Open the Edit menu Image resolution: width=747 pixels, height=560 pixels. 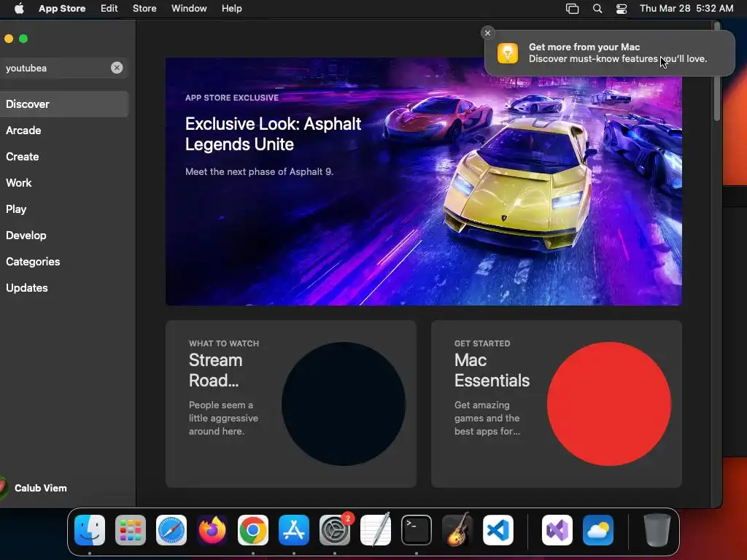[x=109, y=9]
